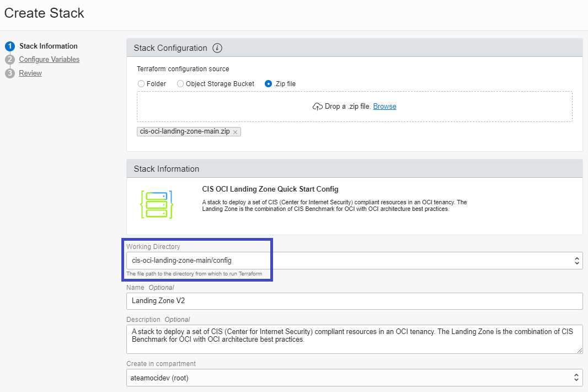This screenshot has width=588, height=392.
Task: Click the step 1 circle icon
Action: [x=9, y=46]
